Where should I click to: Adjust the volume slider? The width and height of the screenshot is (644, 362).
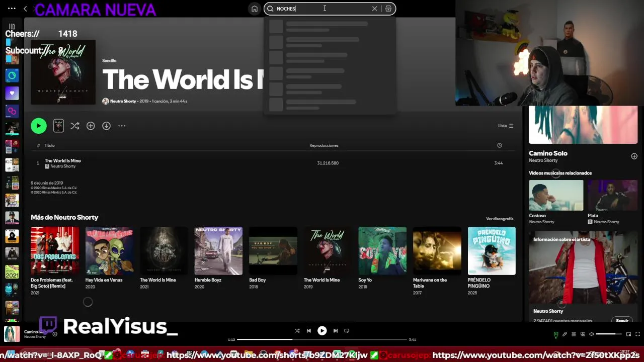(x=609, y=334)
